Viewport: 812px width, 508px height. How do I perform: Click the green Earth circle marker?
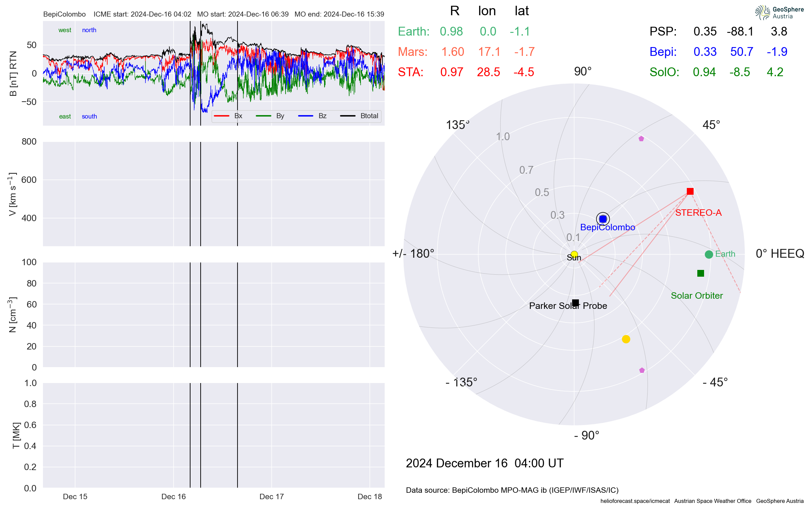point(709,254)
